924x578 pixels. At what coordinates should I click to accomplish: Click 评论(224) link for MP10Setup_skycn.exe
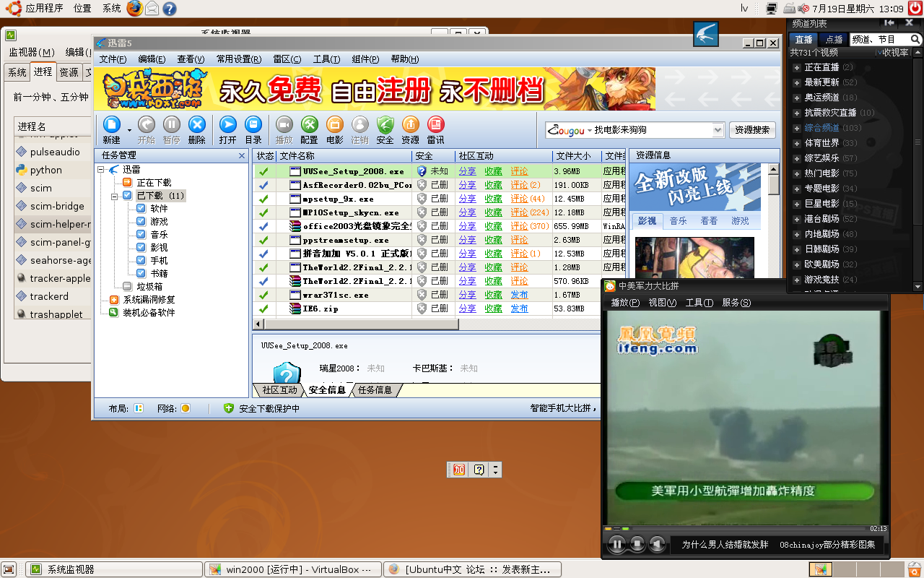(530, 212)
